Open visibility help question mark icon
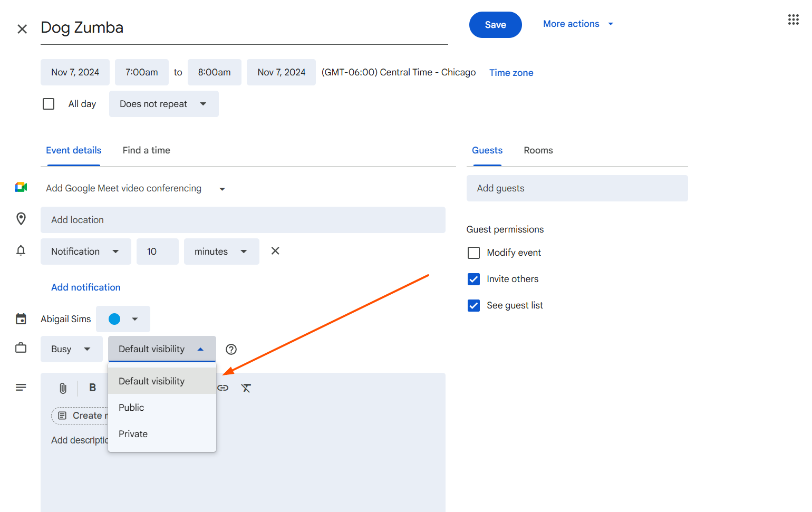 point(231,349)
